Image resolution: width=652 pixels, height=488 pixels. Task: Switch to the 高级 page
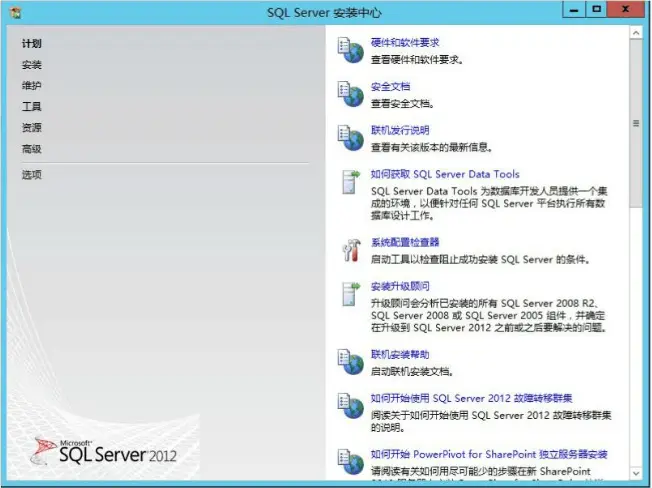point(32,149)
